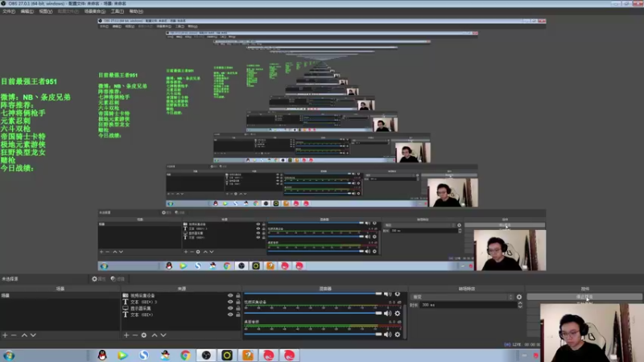The width and height of the screenshot is (644, 362).
Task: Open the orange question-mark app on main taskbar
Action: (x=248, y=356)
